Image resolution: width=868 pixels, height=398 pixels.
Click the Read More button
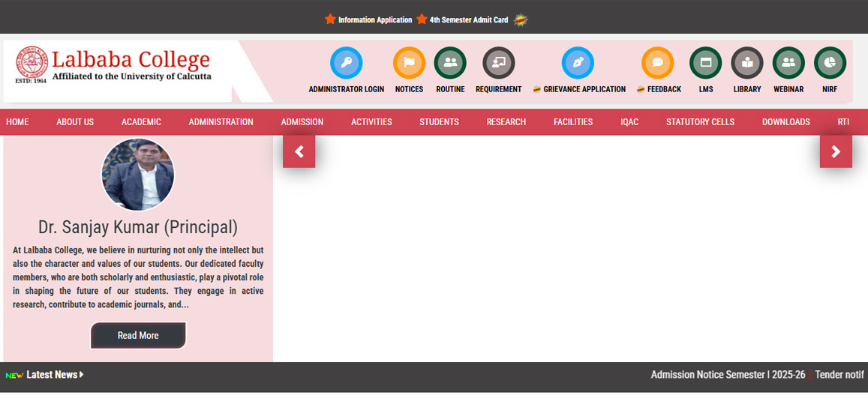tap(138, 336)
